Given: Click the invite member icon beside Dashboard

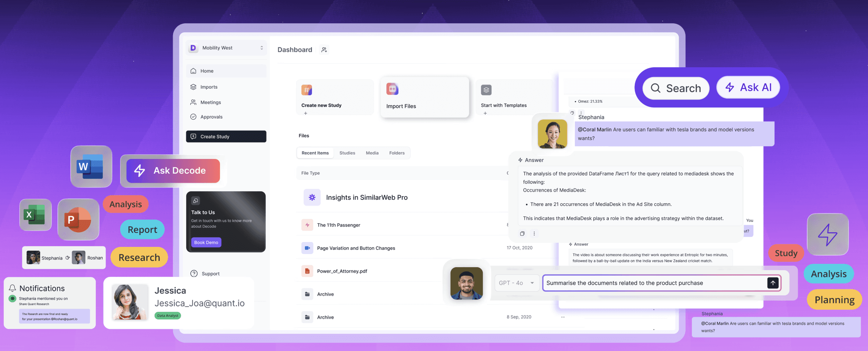Looking at the screenshot, I should click(324, 49).
